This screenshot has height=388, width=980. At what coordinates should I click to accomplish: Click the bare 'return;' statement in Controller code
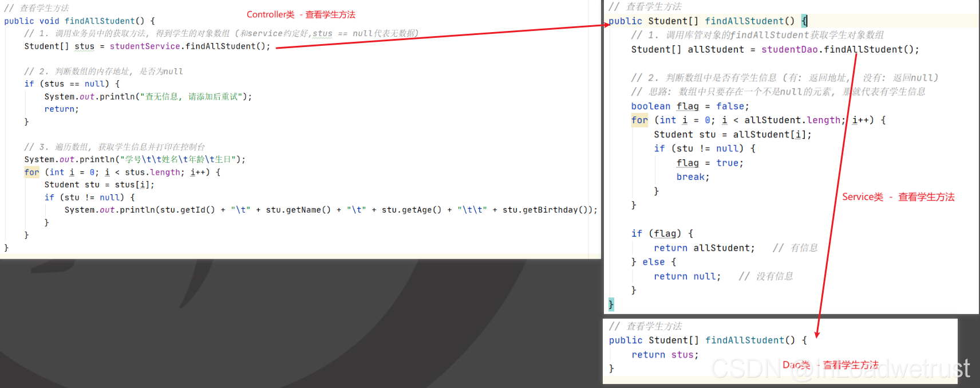(x=62, y=109)
